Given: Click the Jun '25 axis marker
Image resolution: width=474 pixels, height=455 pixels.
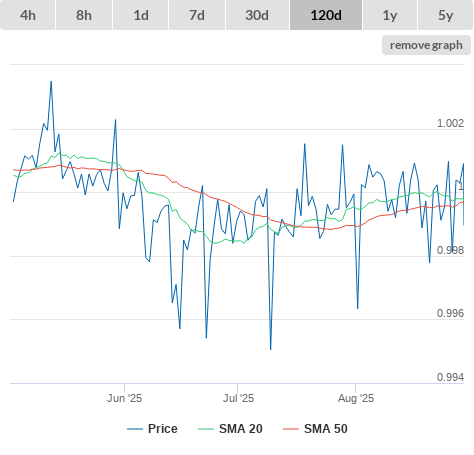Looking at the screenshot, I should coord(124,398).
